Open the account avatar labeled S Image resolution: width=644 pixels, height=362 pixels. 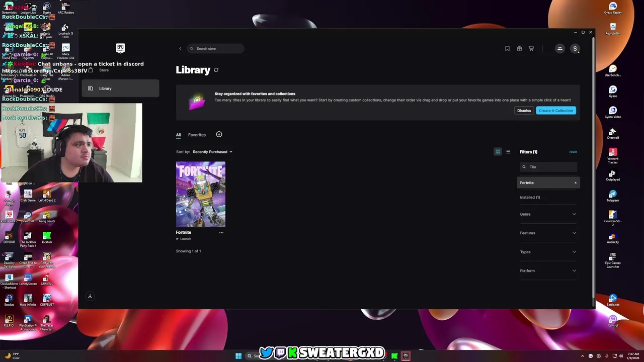(575, 49)
